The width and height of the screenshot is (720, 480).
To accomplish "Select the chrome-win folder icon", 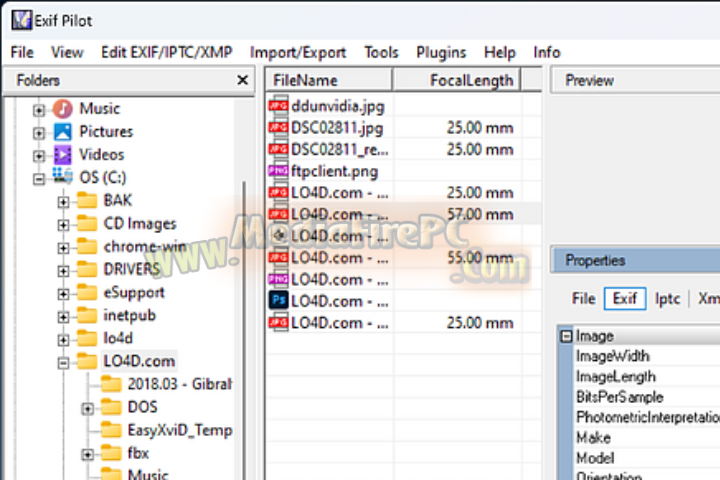I will pyautogui.click(x=87, y=246).
